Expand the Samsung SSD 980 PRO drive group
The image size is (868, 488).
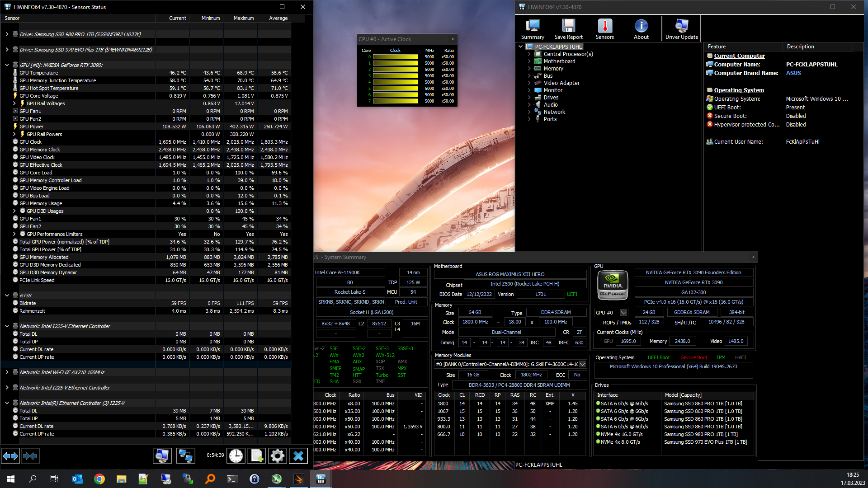(7, 34)
